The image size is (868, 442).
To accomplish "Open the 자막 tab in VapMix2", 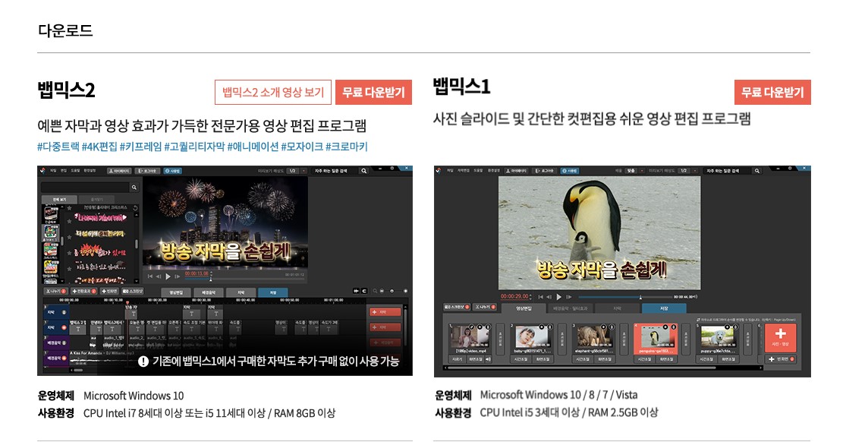I will coord(241,292).
